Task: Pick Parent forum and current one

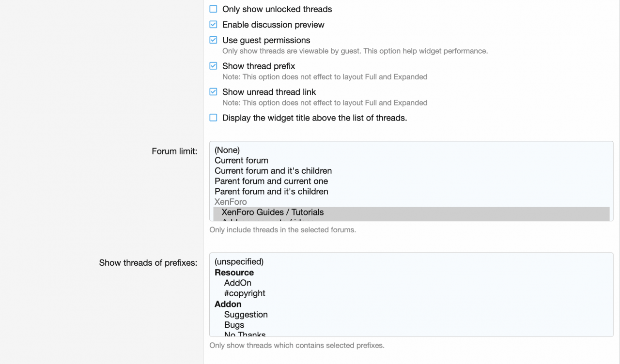Action: [271, 181]
